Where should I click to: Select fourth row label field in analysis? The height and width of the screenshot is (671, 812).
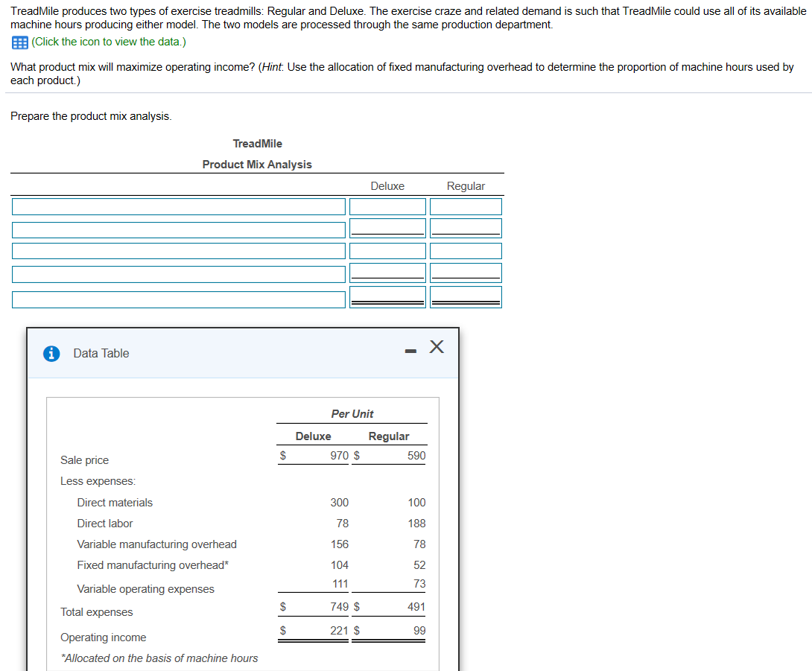[179, 274]
